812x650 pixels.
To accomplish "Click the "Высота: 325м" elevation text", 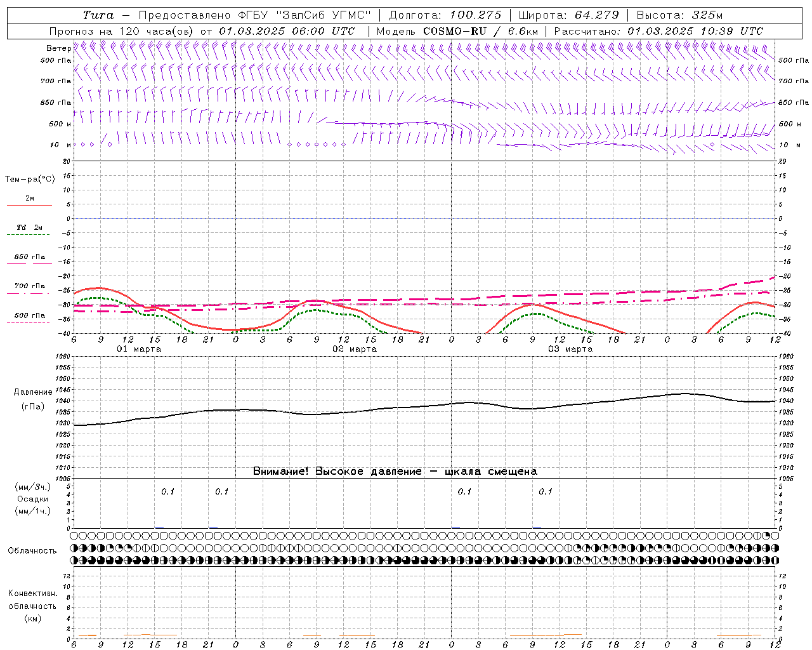I will click(679, 15).
